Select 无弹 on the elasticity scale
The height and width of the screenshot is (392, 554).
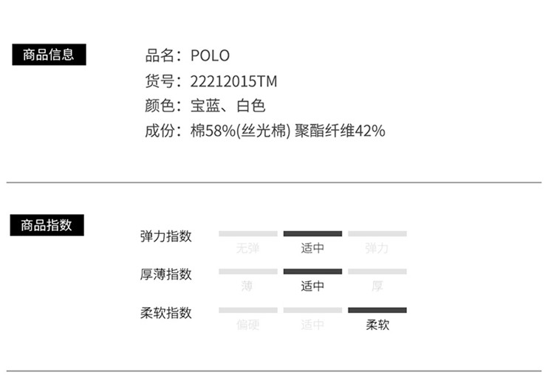[x=247, y=248]
